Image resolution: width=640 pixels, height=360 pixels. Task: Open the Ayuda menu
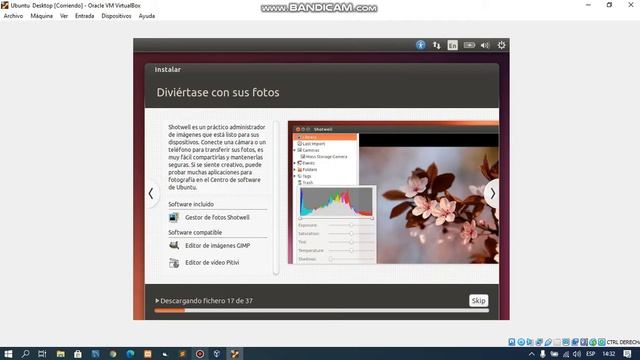pyautogui.click(x=147, y=16)
